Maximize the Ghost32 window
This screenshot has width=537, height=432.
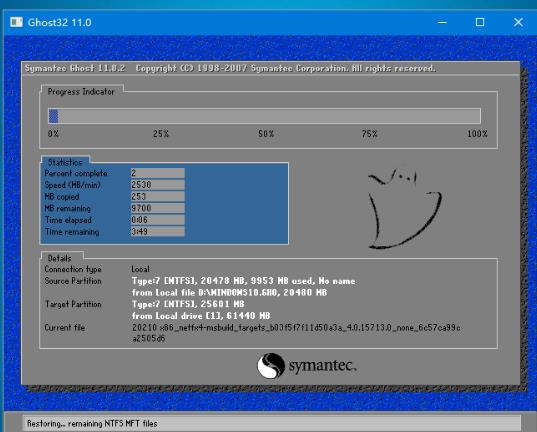480,22
